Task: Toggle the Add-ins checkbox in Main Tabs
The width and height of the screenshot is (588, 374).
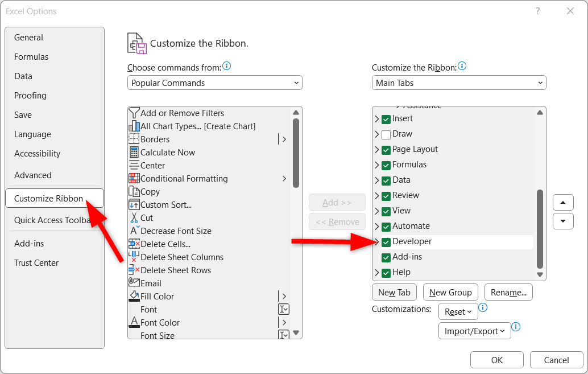Action: pos(386,258)
